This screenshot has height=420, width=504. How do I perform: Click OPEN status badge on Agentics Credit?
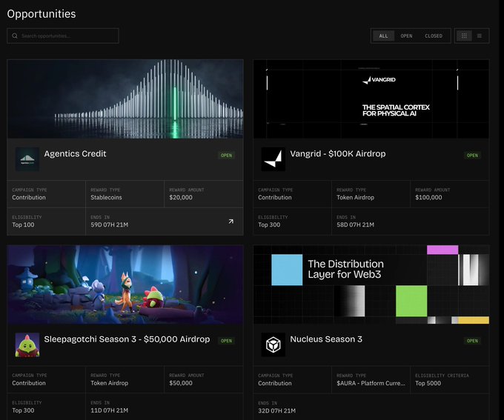pos(226,156)
